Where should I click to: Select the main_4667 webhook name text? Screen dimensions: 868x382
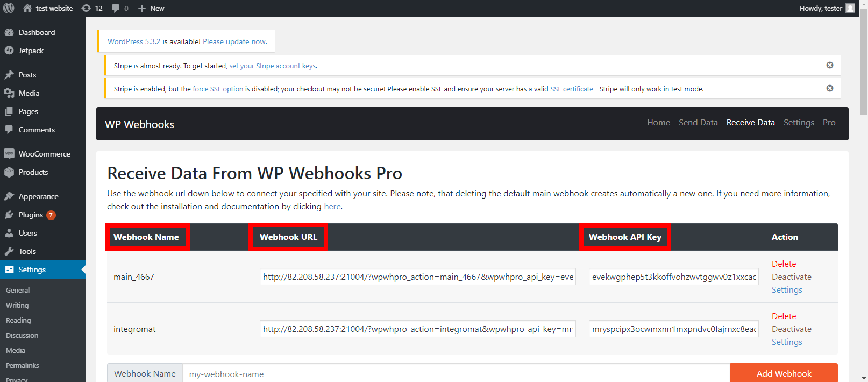(134, 277)
